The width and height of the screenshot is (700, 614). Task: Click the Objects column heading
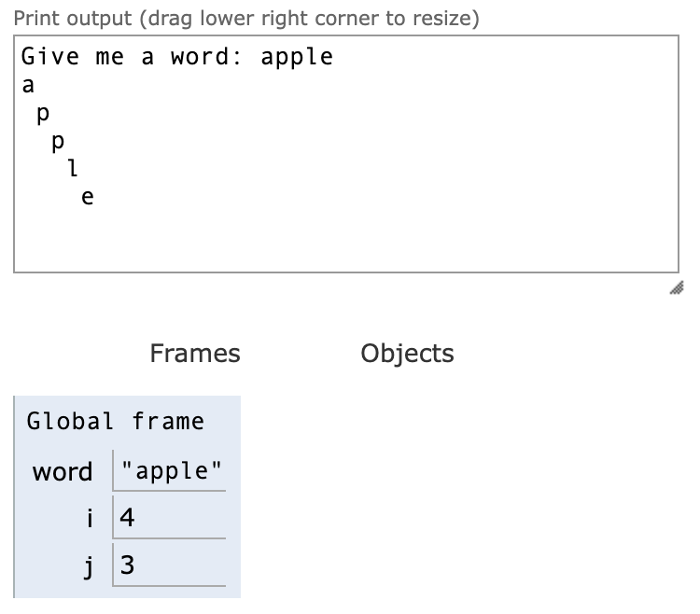click(x=407, y=354)
